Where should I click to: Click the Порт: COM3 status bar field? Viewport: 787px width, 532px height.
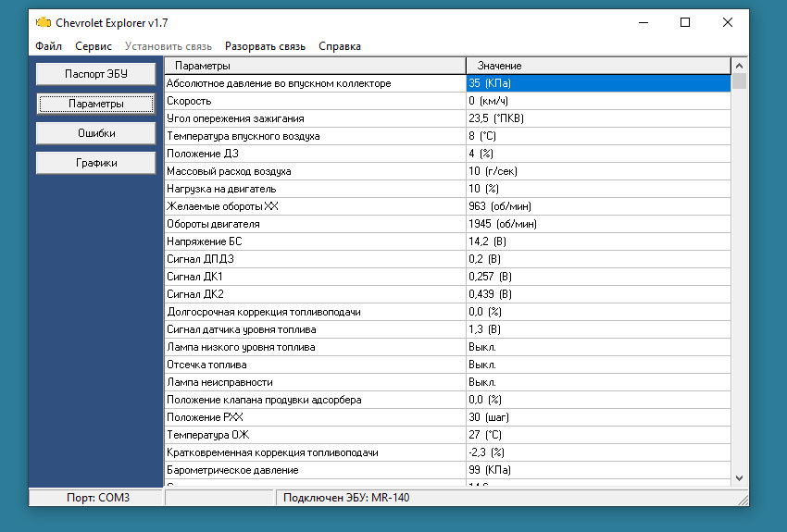point(96,498)
